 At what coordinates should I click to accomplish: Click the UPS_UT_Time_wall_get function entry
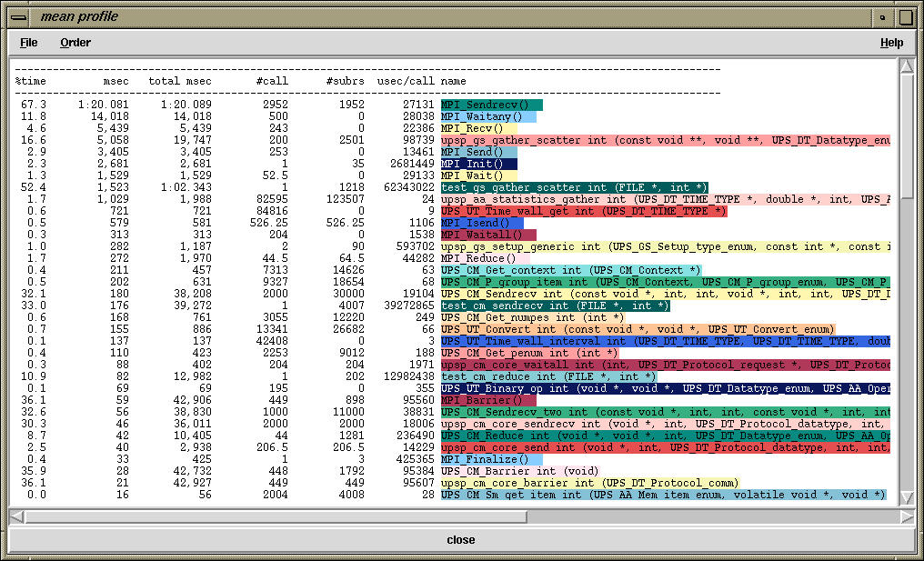[x=584, y=211]
